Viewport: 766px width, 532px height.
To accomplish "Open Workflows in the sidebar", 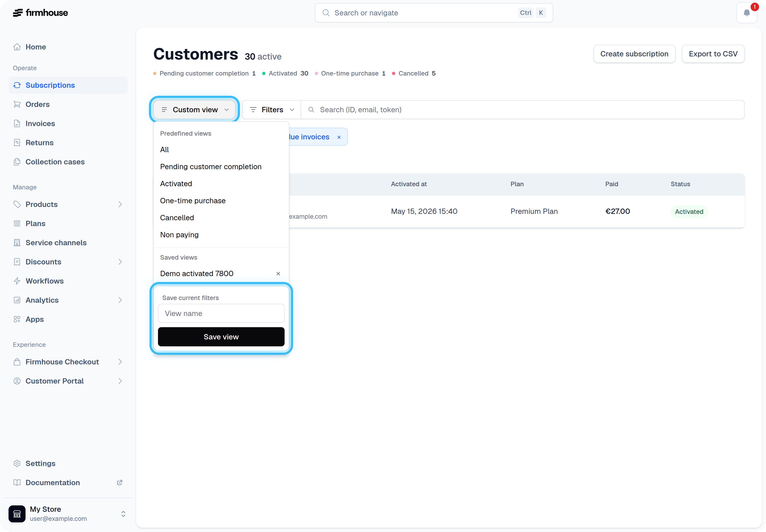I will click(x=68, y=281).
